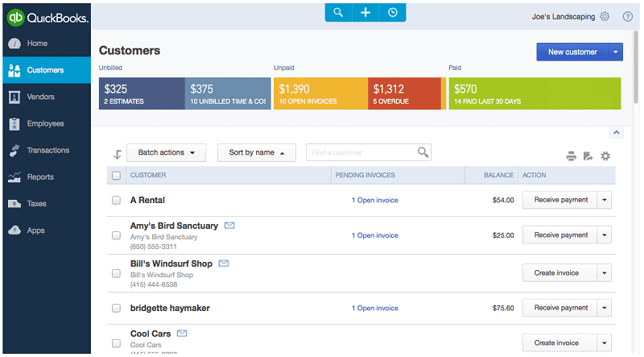Screen dimensions: 644x357
Task: Select the Cool Cars checkbox
Action: [116, 343]
